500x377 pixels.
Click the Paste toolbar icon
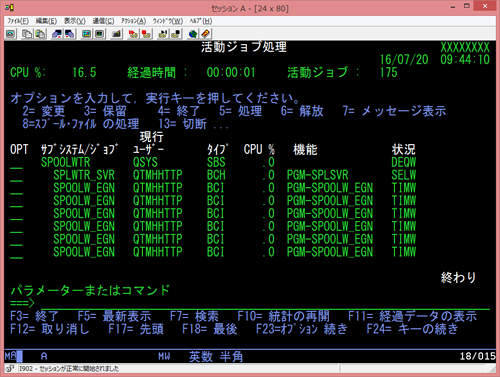pos(41,34)
